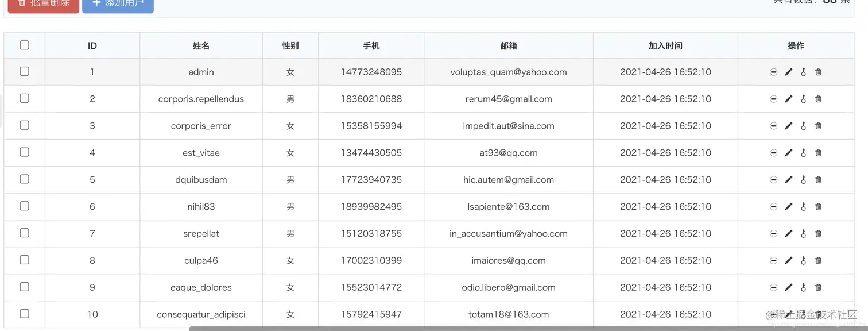
Task: Delete est_vitae with the trash icon
Action: (x=819, y=153)
